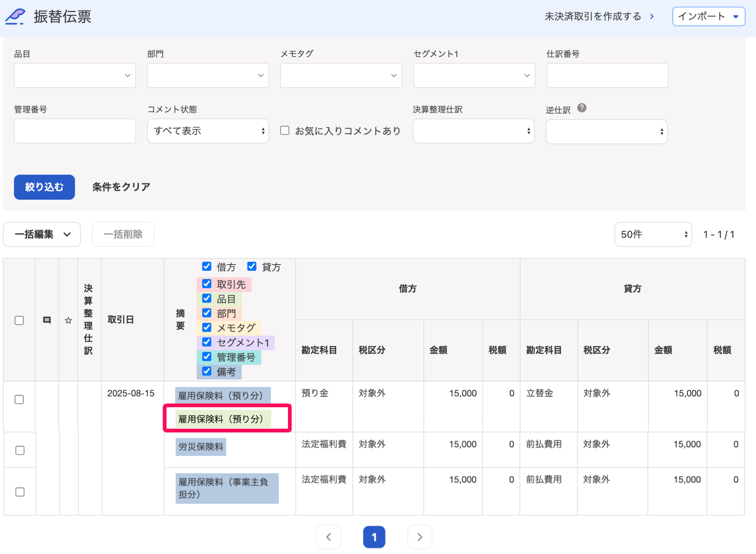Open the 50件 page size dropdown
The height and width of the screenshot is (554, 756).
653,234
